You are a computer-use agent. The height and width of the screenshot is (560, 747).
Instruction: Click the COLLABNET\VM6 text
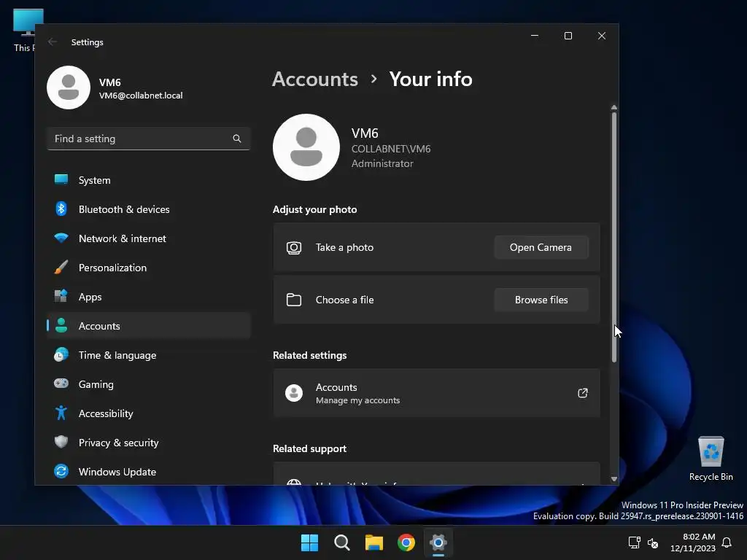(x=391, y=149)
